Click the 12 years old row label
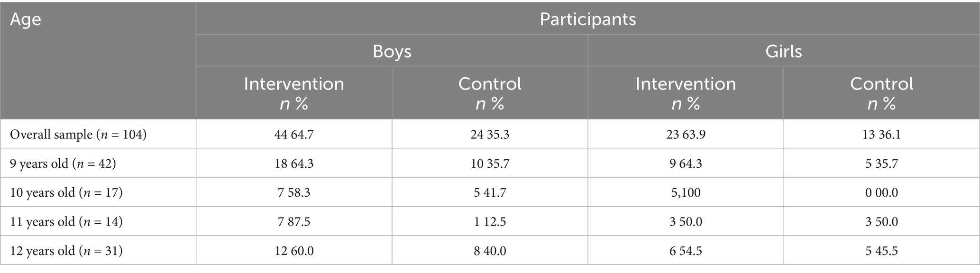The width and height of the screenshot is (980, 273). click(x=66, y=250)
